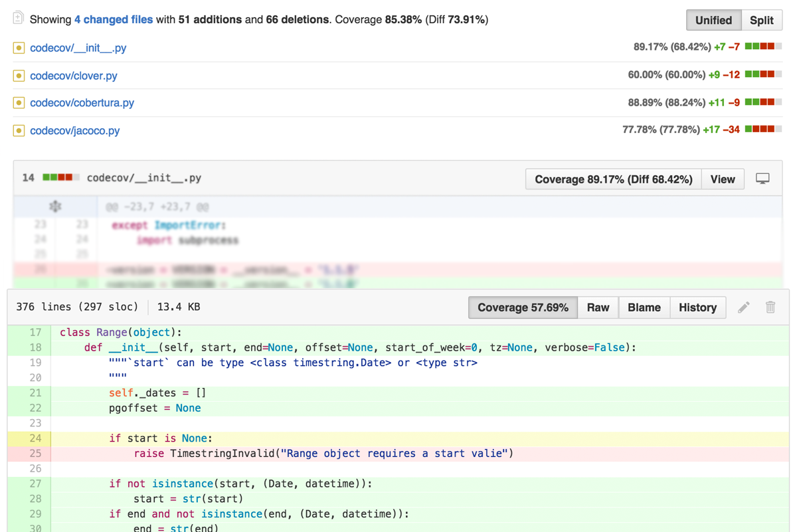This screenshot has width=797, height=532.
Task: Click the 'Coverage 85.38% (Diff 73.91%)' summary text
Action: pos(411,19)
